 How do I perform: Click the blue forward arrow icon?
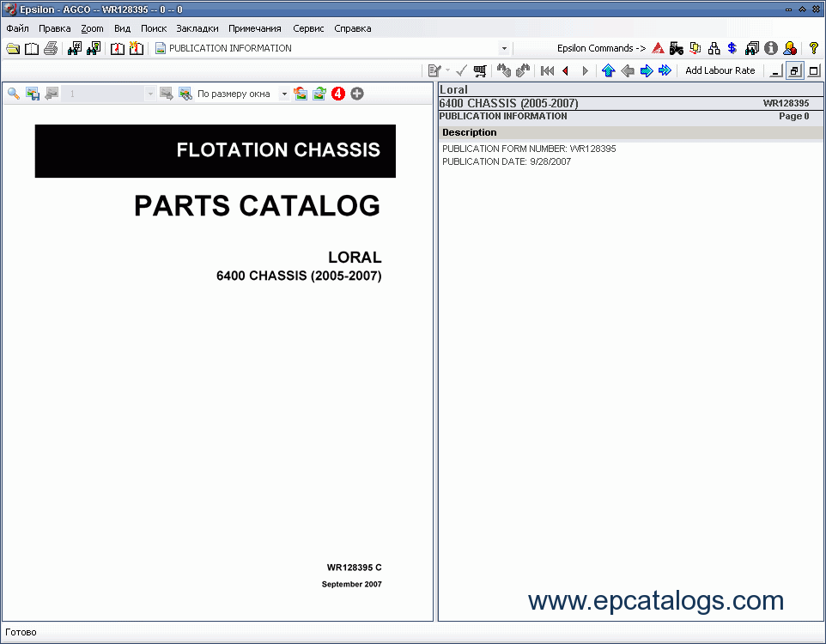point(647,70)
